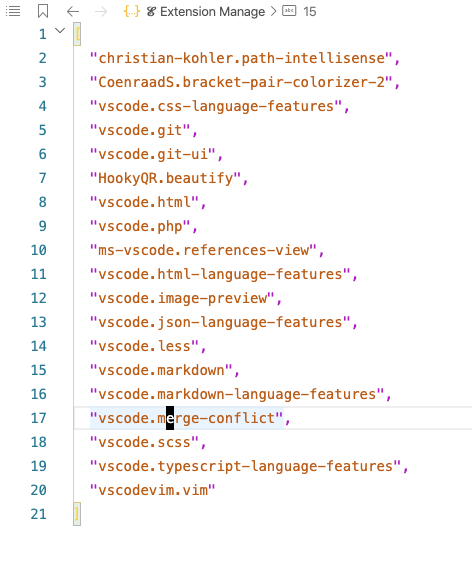Viewport: 472px width, 570px height.
Task: Go forward with the right arrow
Action: point(101,12)
